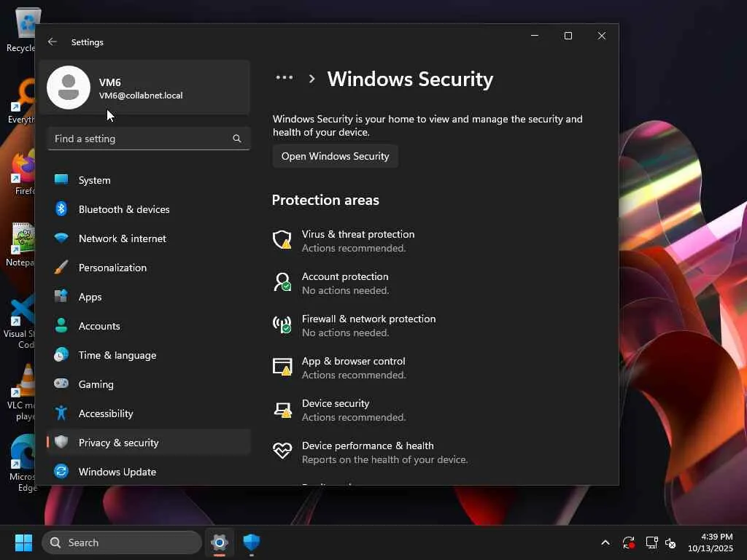Open the Windows Start menu
Screen dimensions: 747x560
(23, 542)
